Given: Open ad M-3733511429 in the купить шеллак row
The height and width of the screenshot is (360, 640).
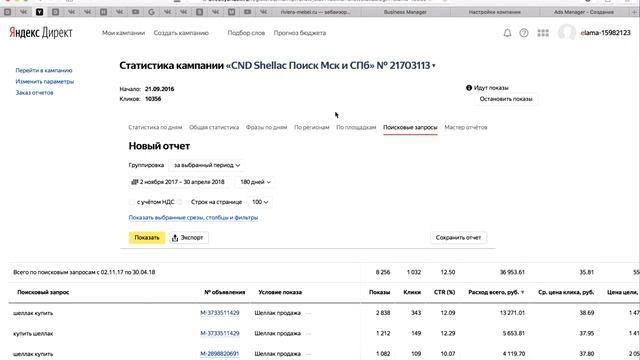Looking at the screenshot, I should [x=220, y=333].
